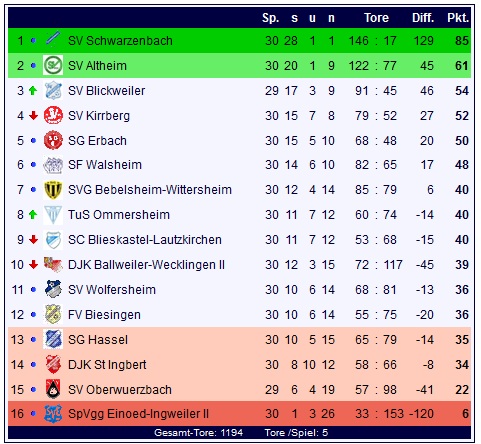Viewport: 481px width, 444px height.
Task: Open the SF Walsheim team name
Action: point(105,165)
